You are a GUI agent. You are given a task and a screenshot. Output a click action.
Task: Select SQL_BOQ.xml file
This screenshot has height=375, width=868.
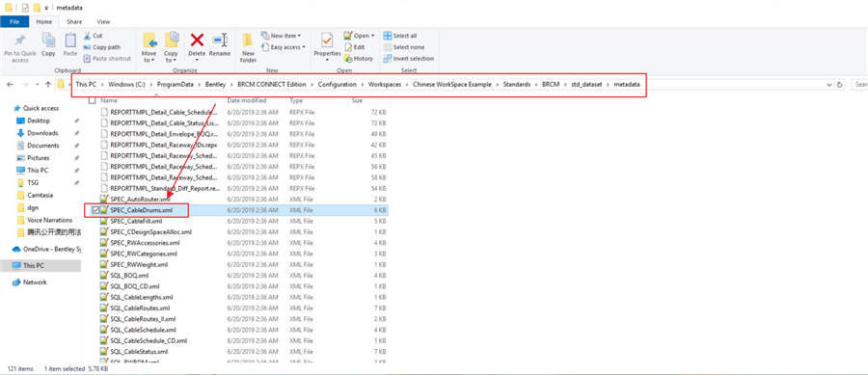(x=129, y=275)
